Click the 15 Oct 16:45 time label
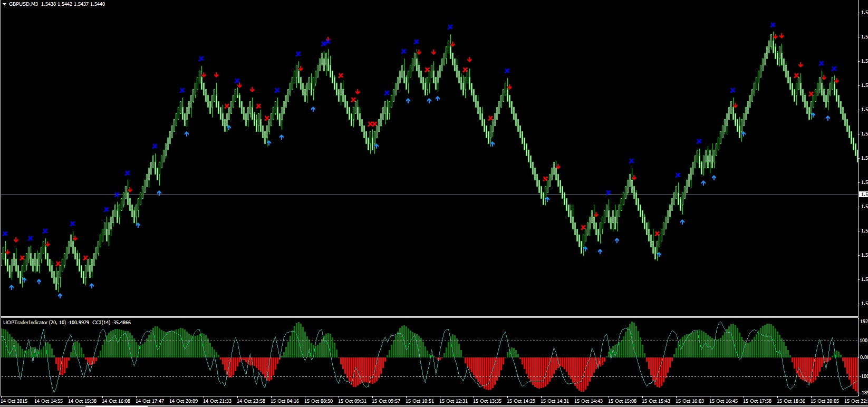 (724, 401)
